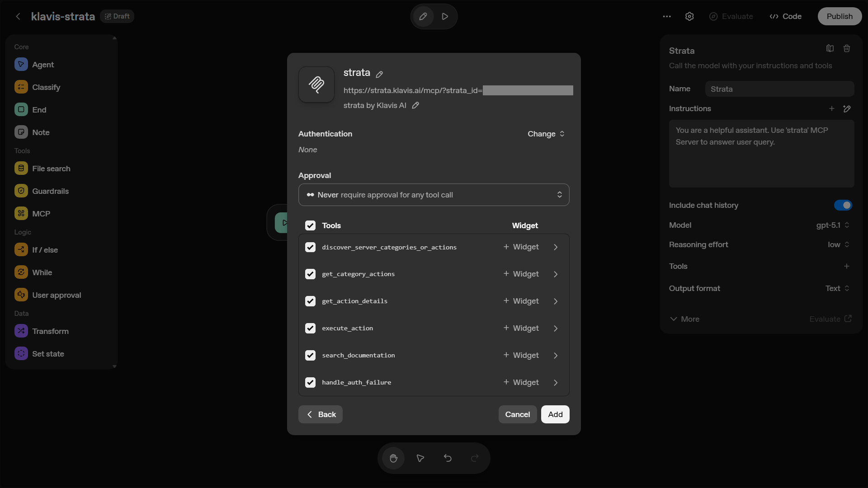Uncheck the execute_action tool
This screenshot has height=488, width=868.
[x=310, y=328]
